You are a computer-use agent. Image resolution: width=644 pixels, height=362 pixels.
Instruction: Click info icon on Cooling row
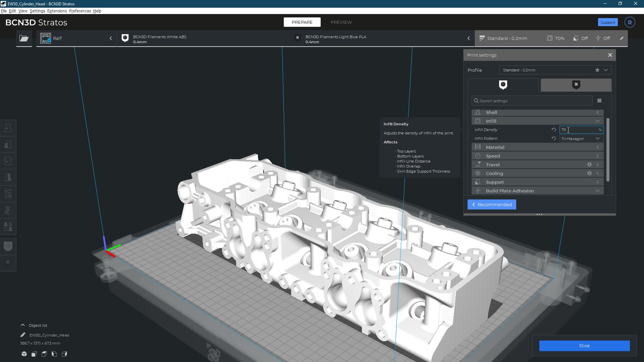coord(589,173)
